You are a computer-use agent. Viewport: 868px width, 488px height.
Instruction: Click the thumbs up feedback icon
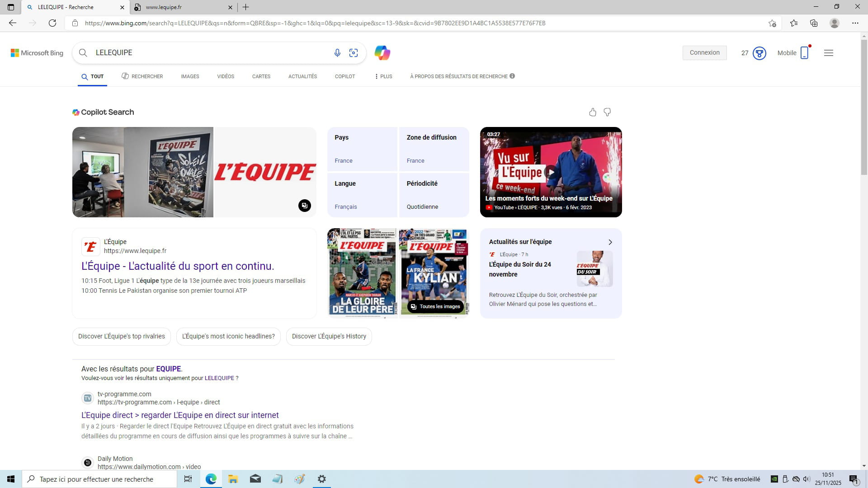(593, 112)
